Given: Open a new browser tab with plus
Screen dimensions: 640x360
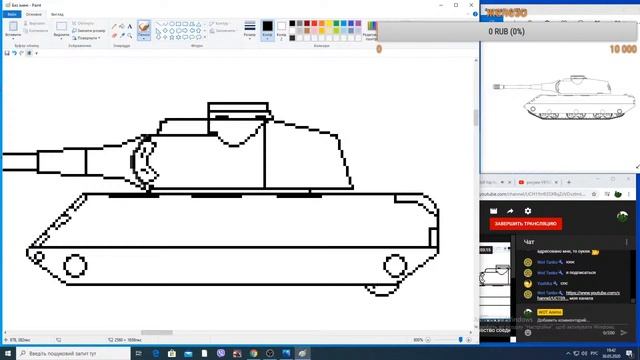Looking at the screenshot, I should 569,182.
